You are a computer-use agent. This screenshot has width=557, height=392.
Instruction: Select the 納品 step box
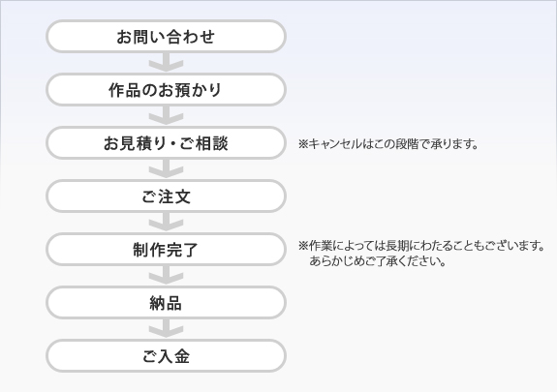[166, 303]
